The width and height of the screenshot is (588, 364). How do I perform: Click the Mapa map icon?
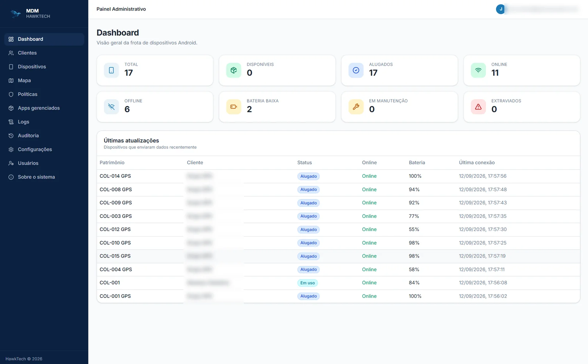[11, 80]
